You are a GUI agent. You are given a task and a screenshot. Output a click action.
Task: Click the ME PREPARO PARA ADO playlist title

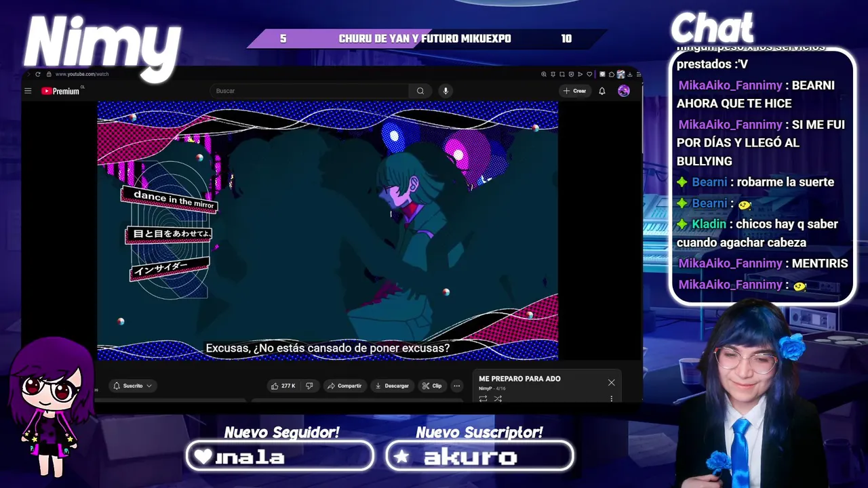(519, 379)
